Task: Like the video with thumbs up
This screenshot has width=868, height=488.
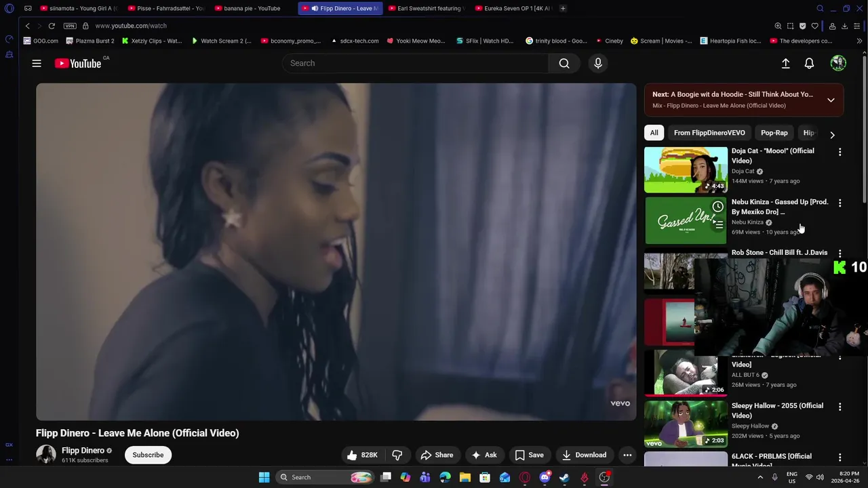Action: pyautogui.click(x=361, y=455)
